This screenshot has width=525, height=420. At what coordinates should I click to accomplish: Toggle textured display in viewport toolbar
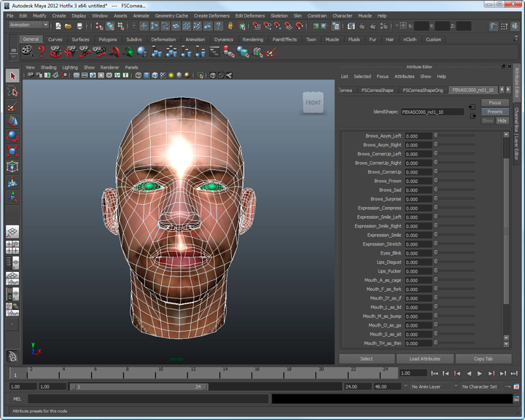coord(163,75)
